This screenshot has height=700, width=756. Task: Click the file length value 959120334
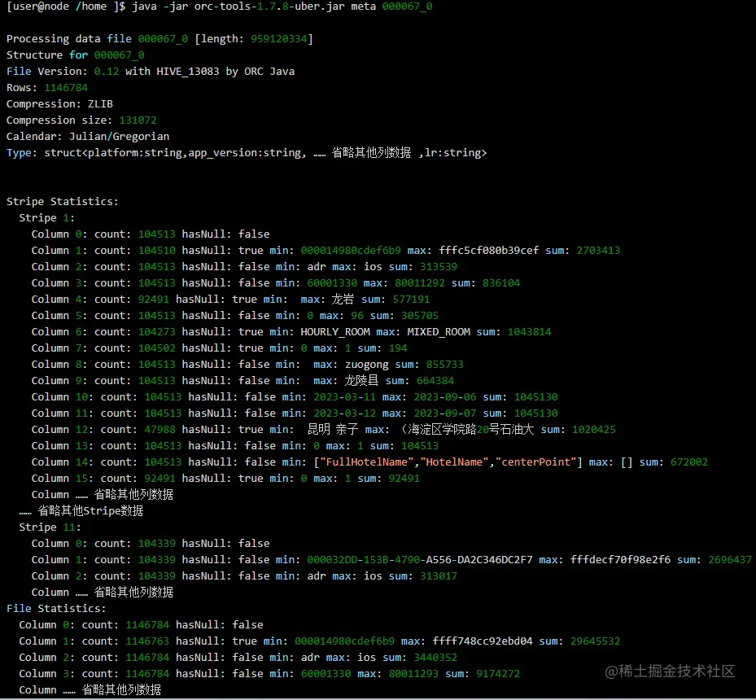coord(278,38)
